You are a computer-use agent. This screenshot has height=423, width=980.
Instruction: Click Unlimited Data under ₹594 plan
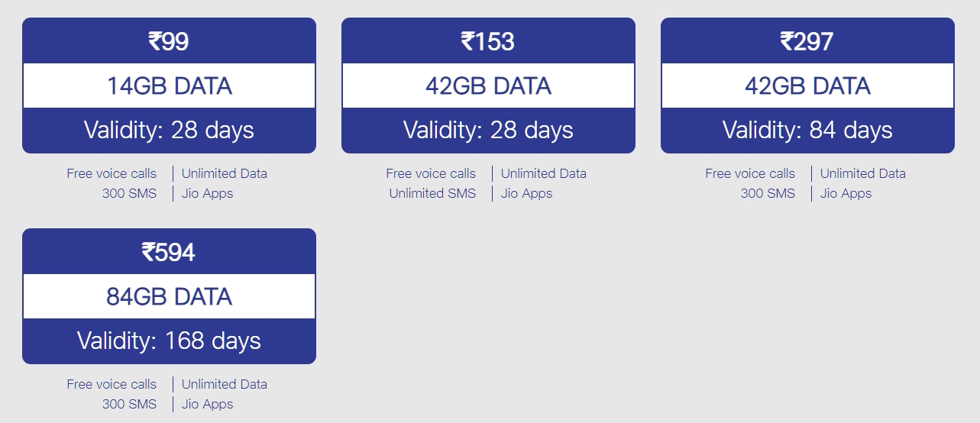pos(225,384)
